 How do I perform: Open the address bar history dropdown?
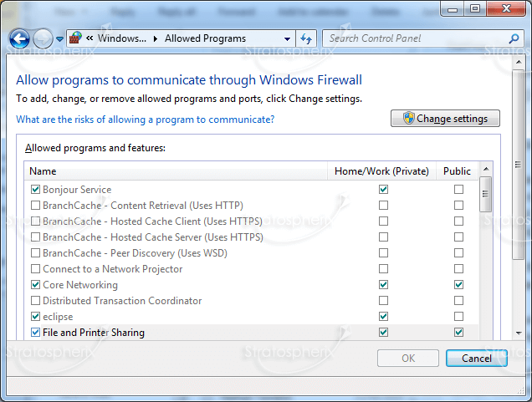(287, 39)
